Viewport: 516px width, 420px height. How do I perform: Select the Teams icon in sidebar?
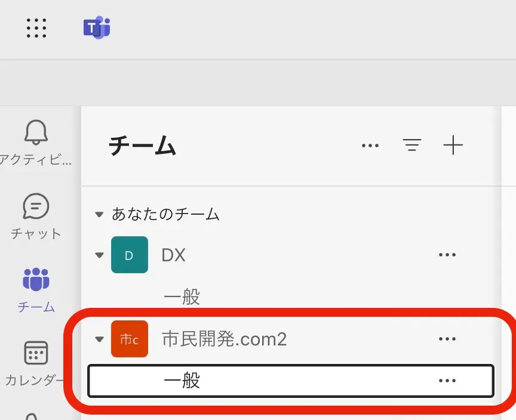click(x=36, y=279)
